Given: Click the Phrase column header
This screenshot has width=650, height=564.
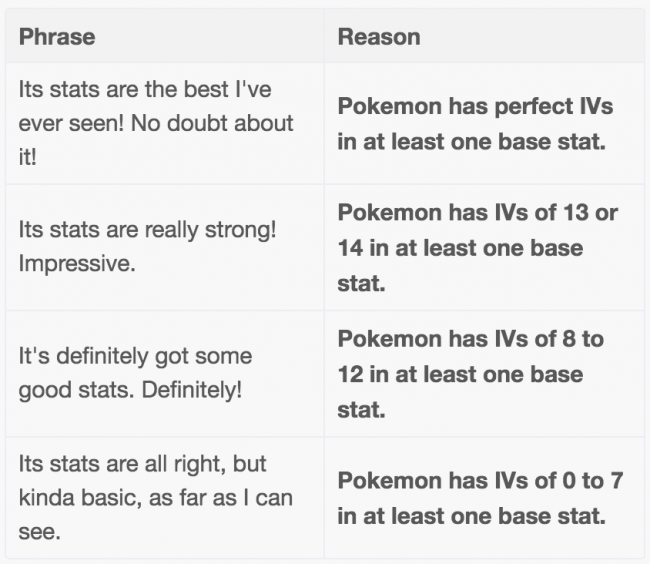Looking at the screenshot, I should point(57,38).
